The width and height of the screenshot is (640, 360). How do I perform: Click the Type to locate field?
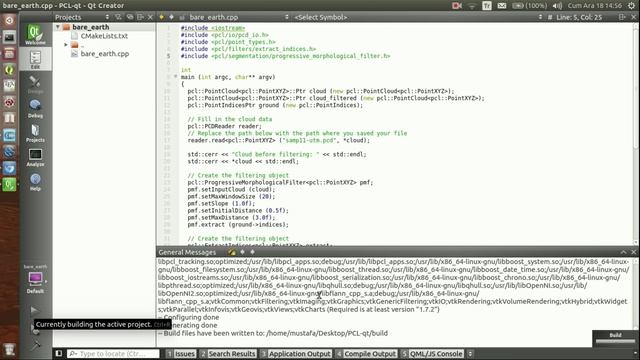coord(113,353)
